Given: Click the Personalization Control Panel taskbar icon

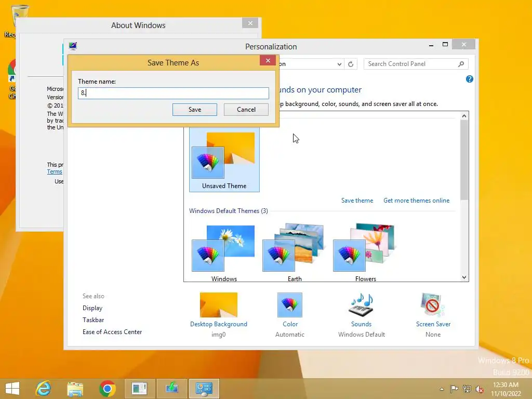Looking at the screenshot, I should pyautogui.click(x=204, y=388).
